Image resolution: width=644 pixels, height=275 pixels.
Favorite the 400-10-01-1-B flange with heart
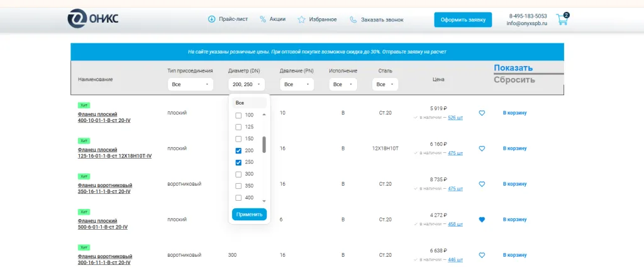482,113
